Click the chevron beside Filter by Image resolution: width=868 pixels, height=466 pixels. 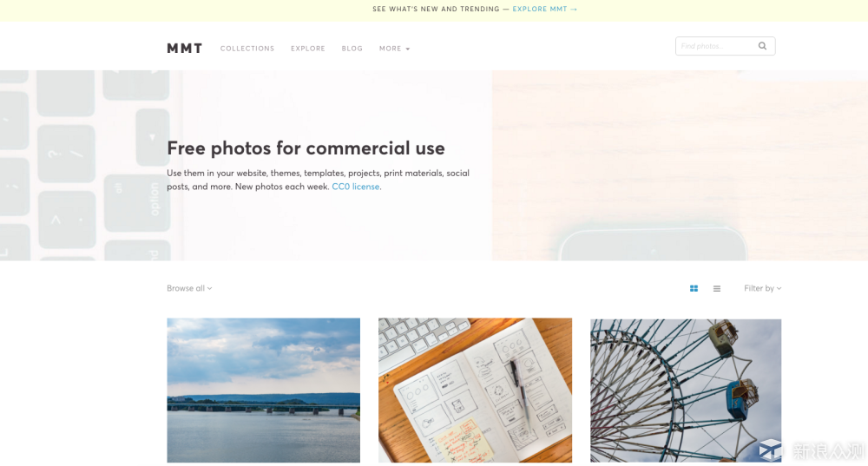779,288
